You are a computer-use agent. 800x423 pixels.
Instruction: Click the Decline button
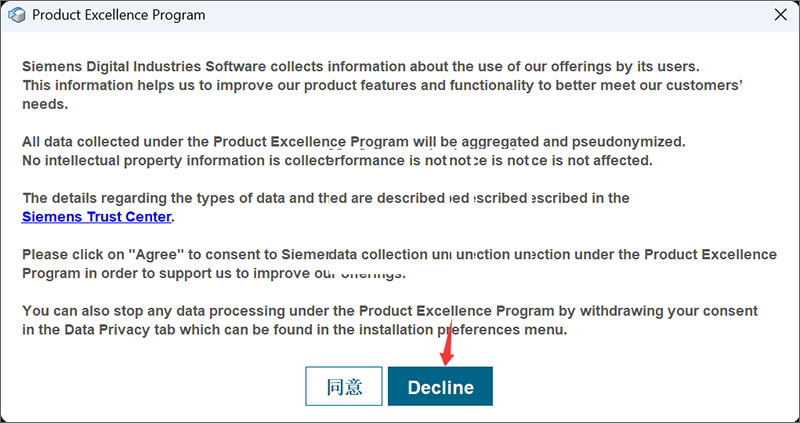pos(440,386)
